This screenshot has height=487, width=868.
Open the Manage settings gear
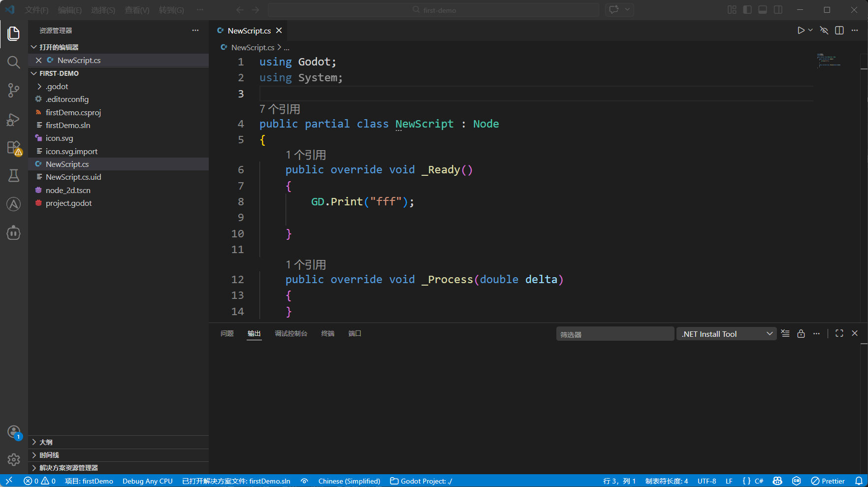click(x=14, y=459)
